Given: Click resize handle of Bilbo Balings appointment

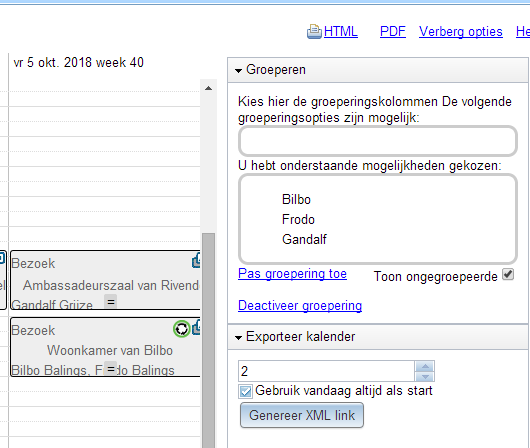Looking at the screenshot, I should (111, 368).
